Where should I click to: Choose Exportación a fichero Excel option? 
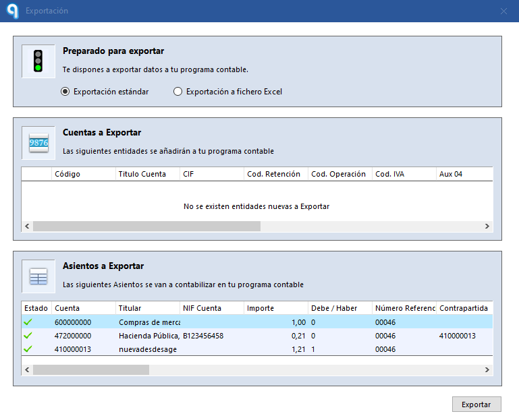tap(178, 92)
